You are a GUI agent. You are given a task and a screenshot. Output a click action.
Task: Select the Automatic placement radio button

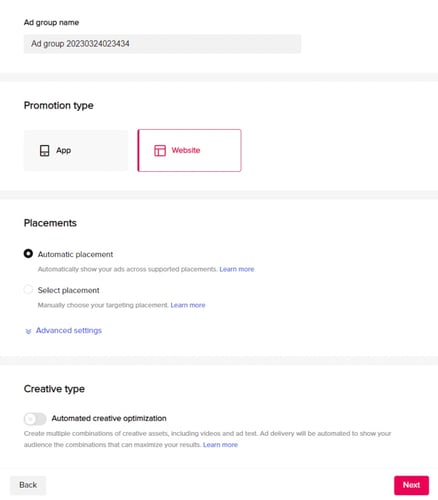pos(28,254)
